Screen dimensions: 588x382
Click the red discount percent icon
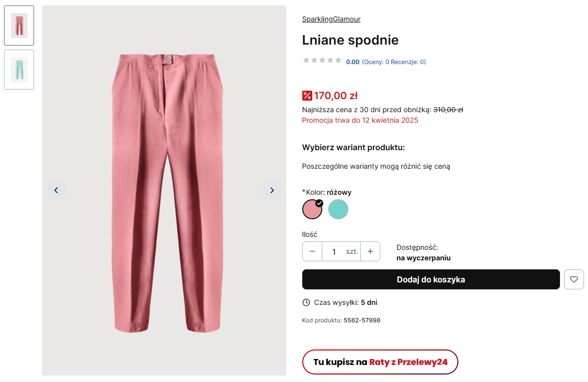[x=307, y=96]
